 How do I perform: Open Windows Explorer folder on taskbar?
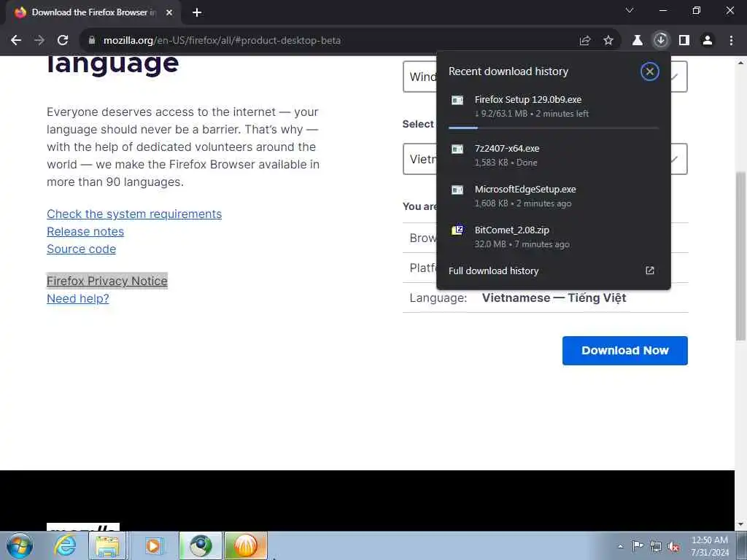coord(108,545)
